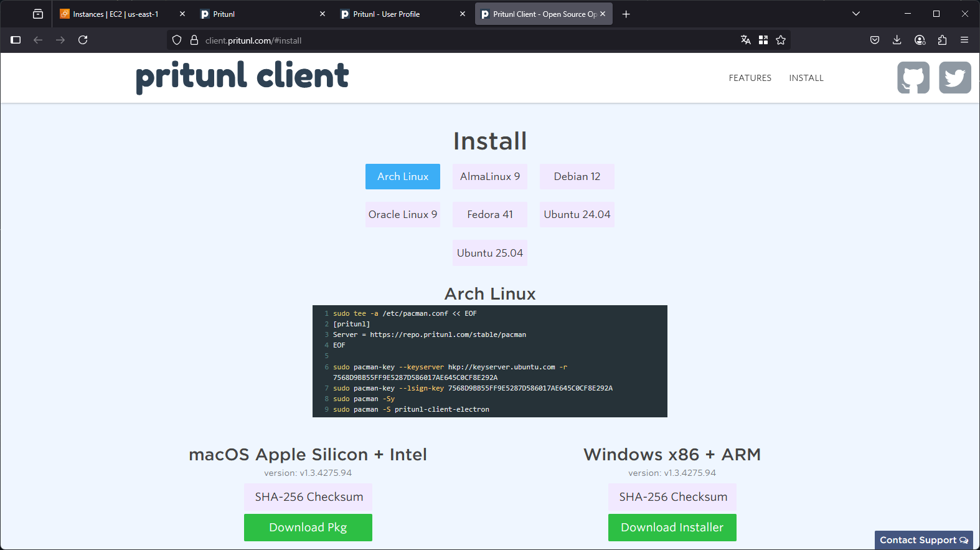Open Windows SHA-256 Checksum

pyautogui.click(x=672, y=496)
